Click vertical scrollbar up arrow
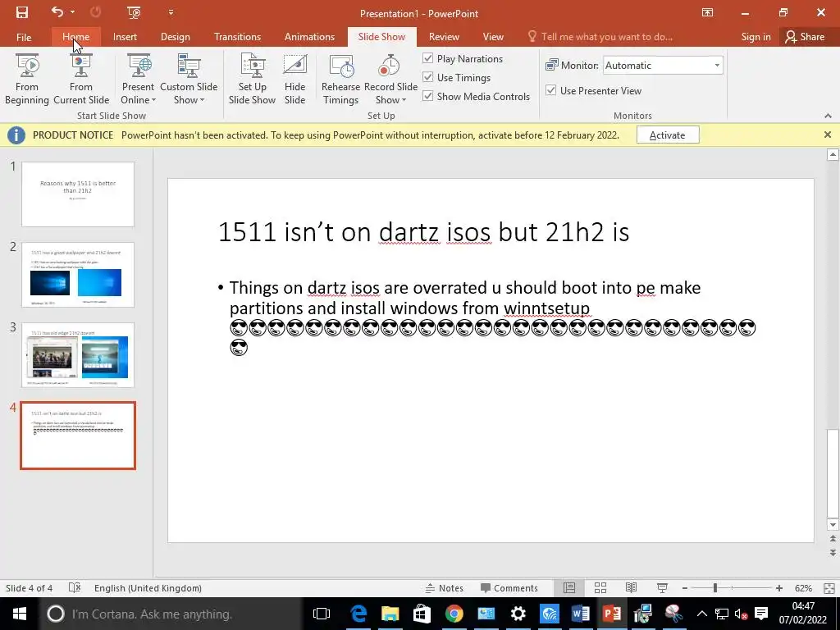The image size is (840, 630). [833, 155]
